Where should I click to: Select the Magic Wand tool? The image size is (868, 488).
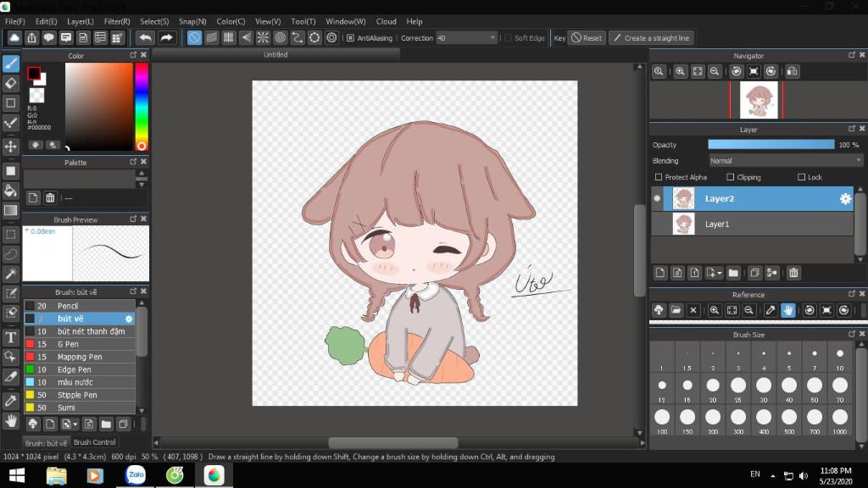click(10, 274)
